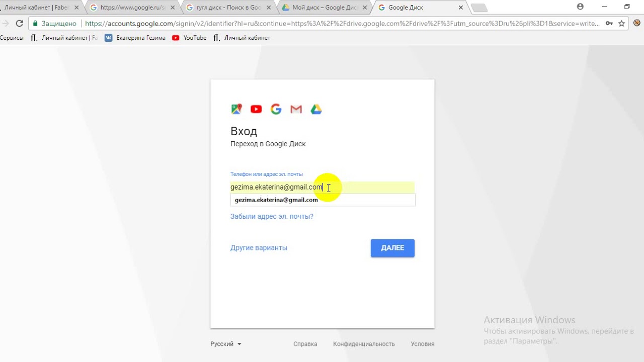
Task: Open the Русский language dropdown
Action: point(226,344)
